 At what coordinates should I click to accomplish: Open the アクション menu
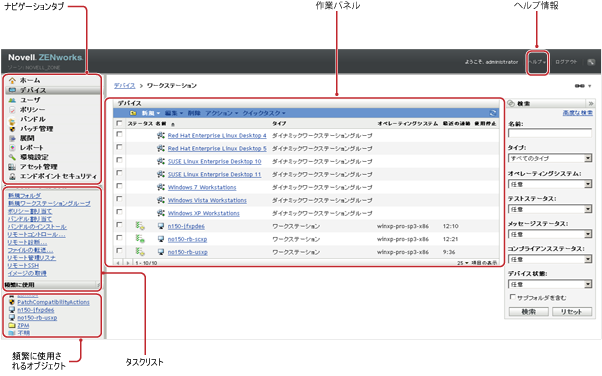tap(222, 113)
